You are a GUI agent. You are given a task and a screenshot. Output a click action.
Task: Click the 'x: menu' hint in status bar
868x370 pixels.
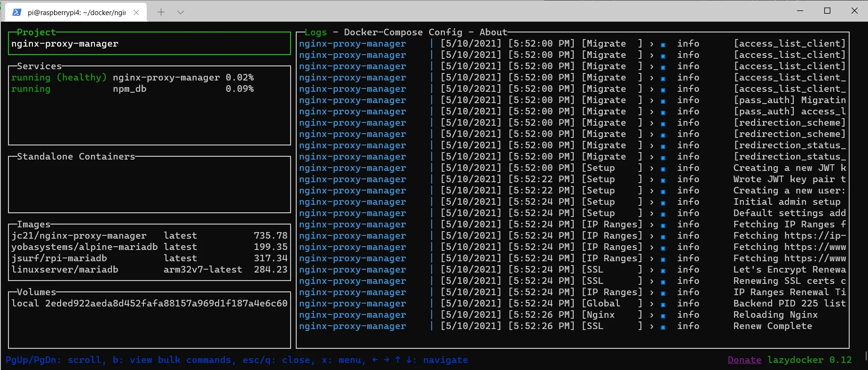[x=341, y=360]
